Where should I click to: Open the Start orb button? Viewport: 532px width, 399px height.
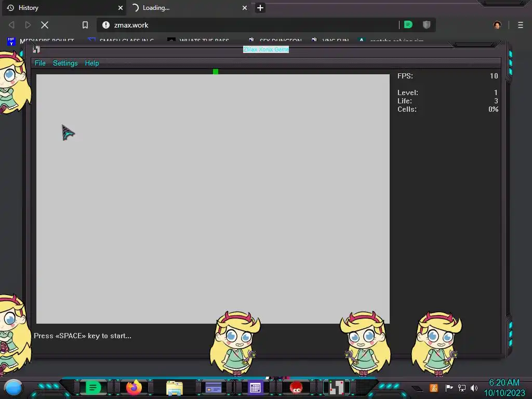click(x=14, y=388)
